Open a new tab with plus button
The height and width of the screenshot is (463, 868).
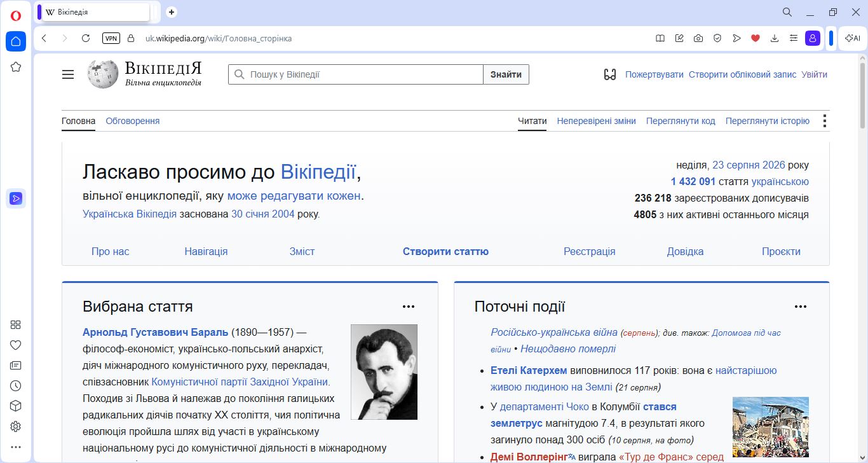172,12
